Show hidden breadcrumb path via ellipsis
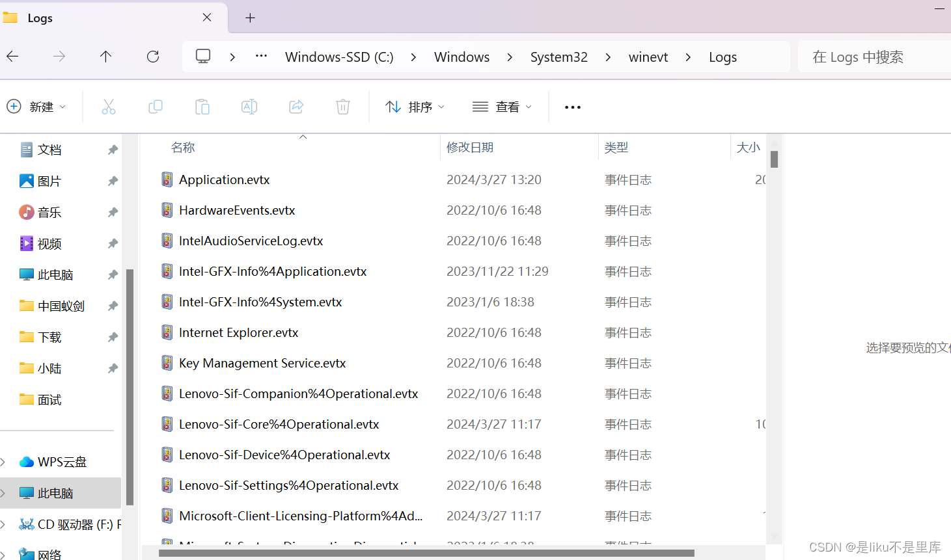The image size is (951, 560). 261,56
